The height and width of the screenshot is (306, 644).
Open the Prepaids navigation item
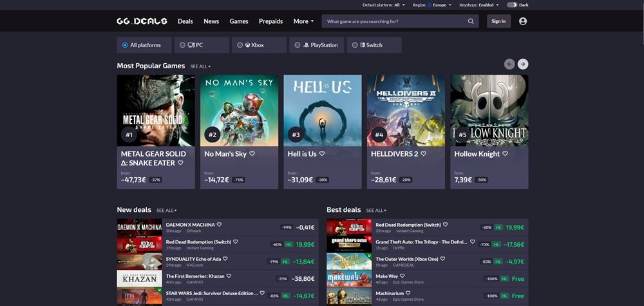[270, 21]
